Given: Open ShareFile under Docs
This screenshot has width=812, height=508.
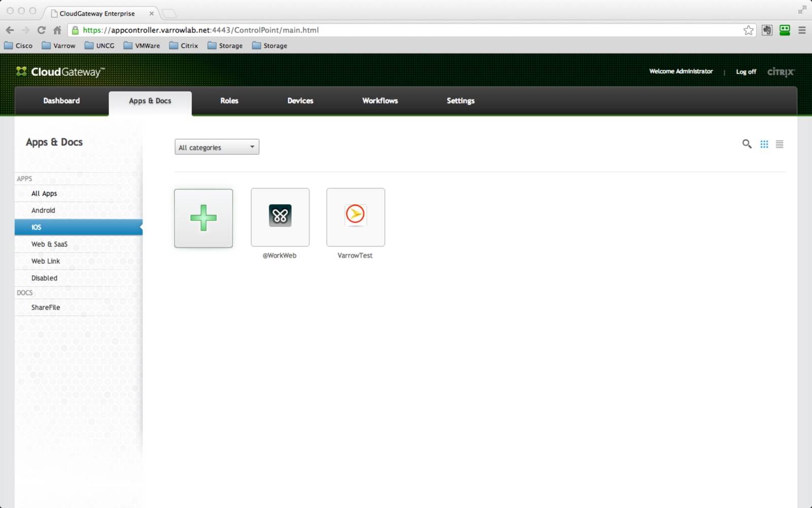Looking at the screenshot, I should pos(79,307).
